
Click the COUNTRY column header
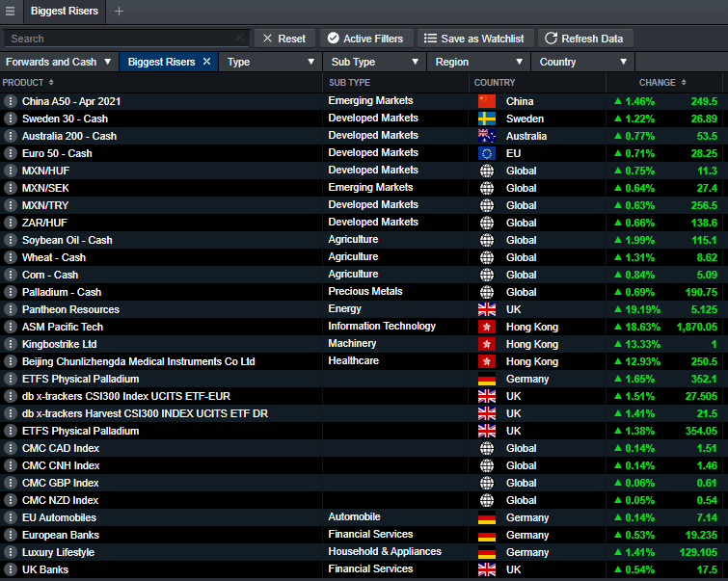[495, 82]
